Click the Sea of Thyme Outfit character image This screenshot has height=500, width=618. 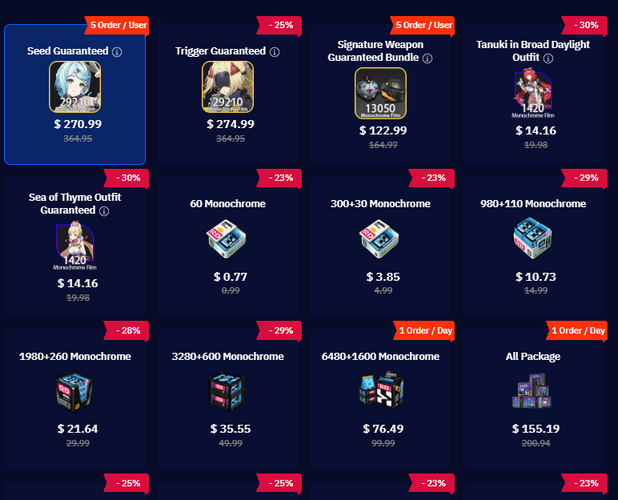click(x=75, y=247)
